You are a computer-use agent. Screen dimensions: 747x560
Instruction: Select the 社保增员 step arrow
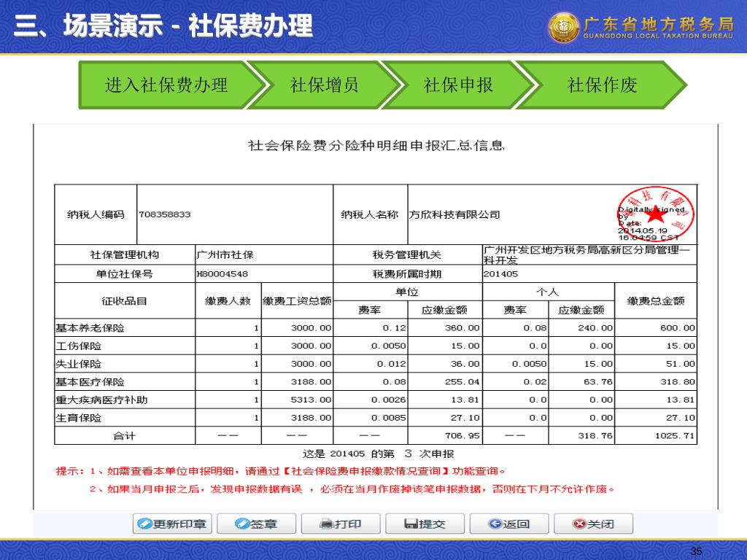(x=324, y=85)
